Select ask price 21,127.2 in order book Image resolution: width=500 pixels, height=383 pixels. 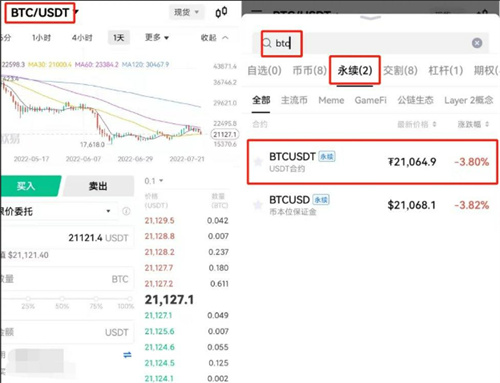point(159,284)
